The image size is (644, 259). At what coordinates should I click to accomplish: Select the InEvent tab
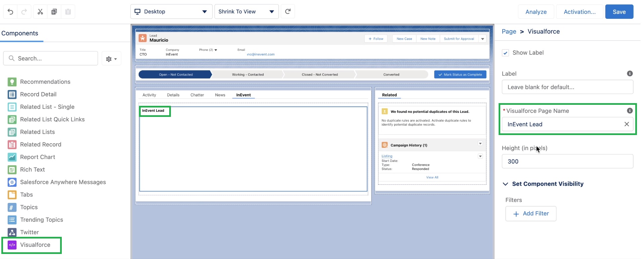(x=243, y=95)
